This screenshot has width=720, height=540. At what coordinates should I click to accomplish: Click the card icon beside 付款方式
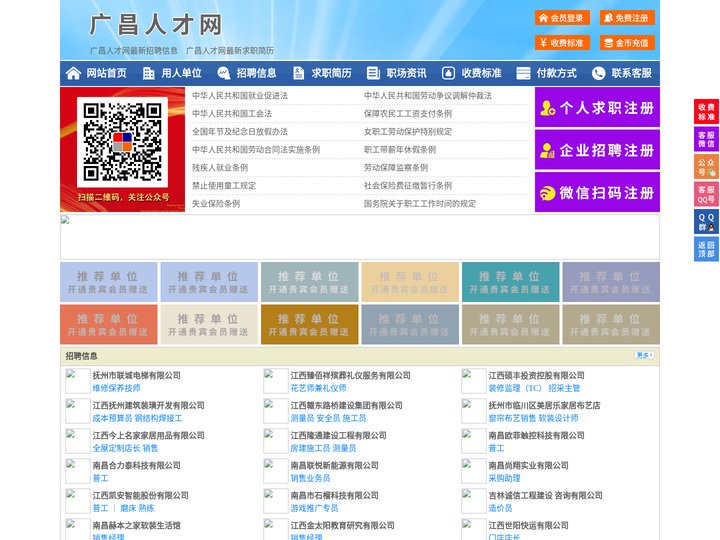coord(523,73)
